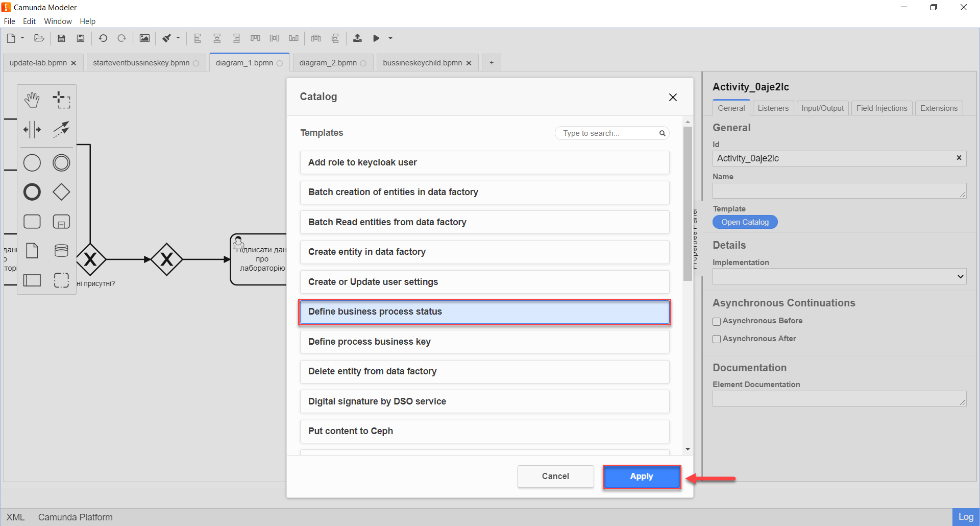Click the Open Catalog button
Screen dimensions: 980x526
[745, 222]
